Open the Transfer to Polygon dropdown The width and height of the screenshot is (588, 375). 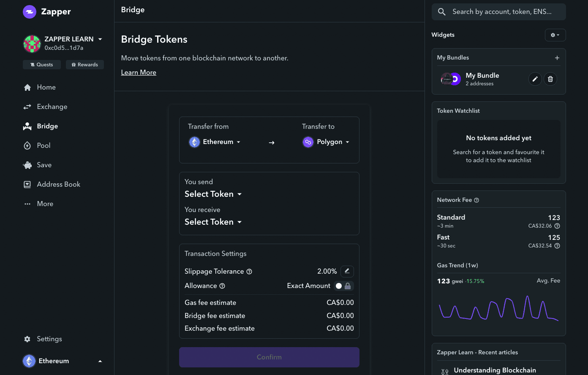326,142
